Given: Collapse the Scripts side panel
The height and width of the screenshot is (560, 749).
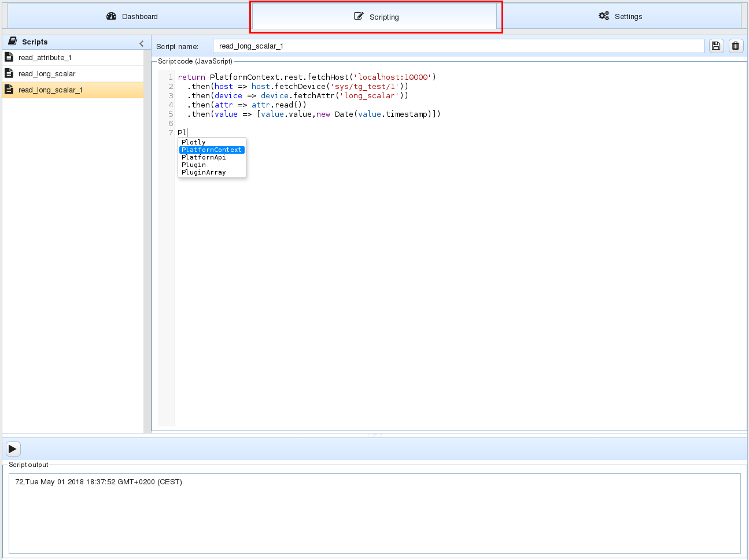Looking at the screenshot, I should click(x=142, y=43).
